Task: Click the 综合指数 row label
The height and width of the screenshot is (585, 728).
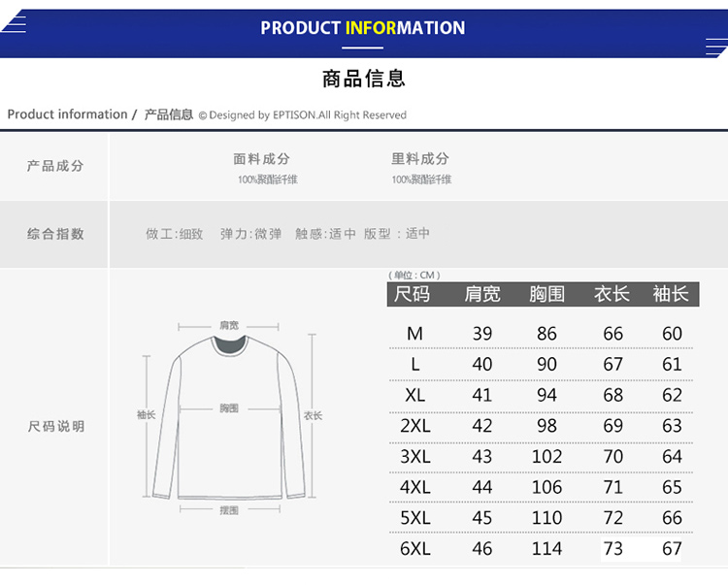Action: click(55, 234)
